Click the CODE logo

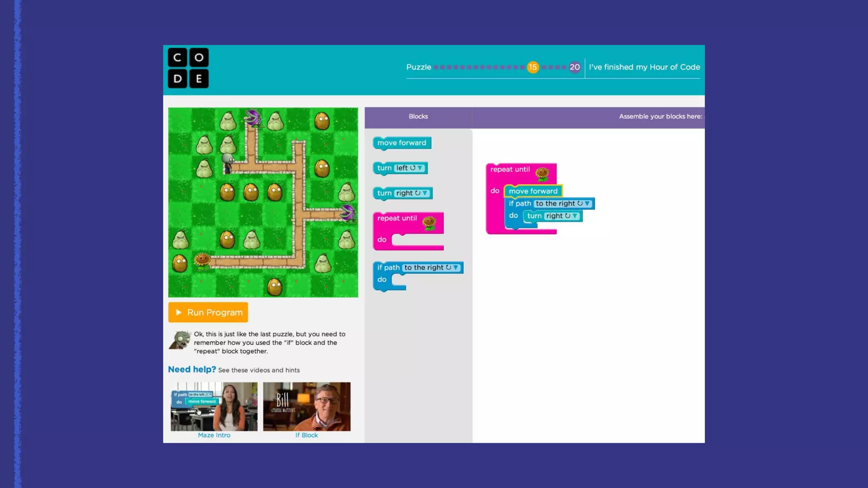(188, 68)
